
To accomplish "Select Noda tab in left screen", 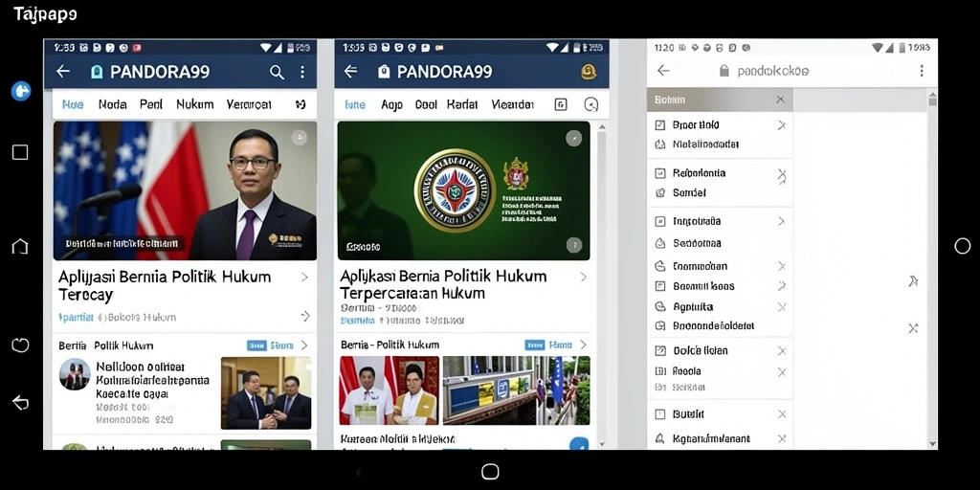I will tap(113, 104).
